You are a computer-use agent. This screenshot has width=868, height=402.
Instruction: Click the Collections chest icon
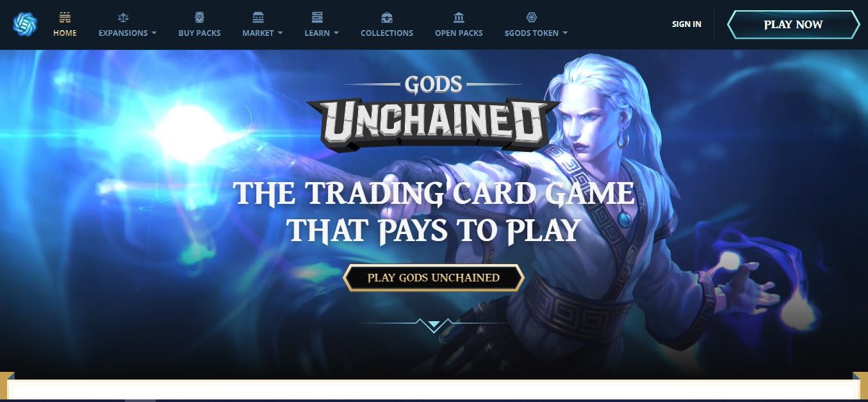(x=387, y=17)
